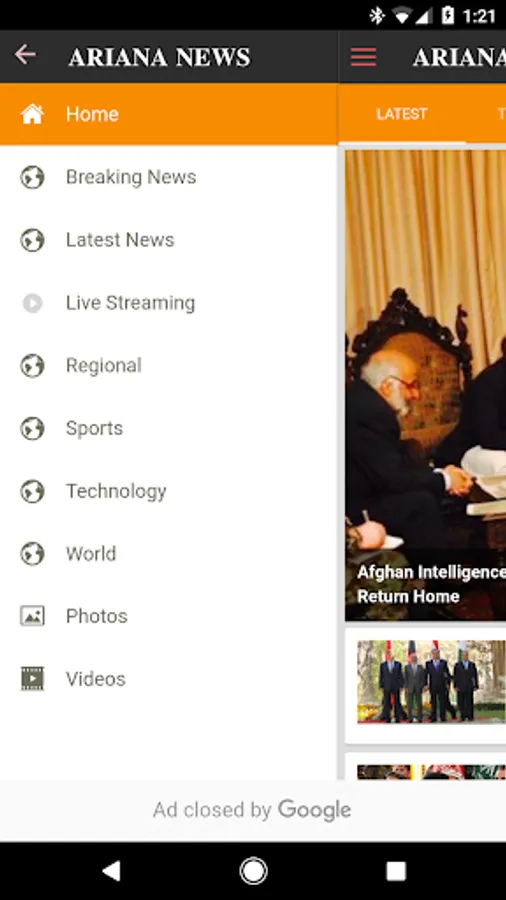Switch to the LATEST tab

point(402,114)
